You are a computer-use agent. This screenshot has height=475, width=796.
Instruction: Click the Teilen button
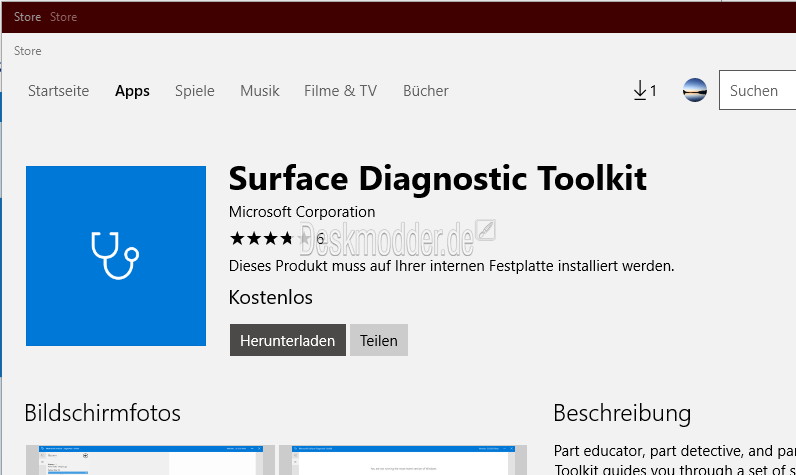pyautogui.click(x=379, y=340)
